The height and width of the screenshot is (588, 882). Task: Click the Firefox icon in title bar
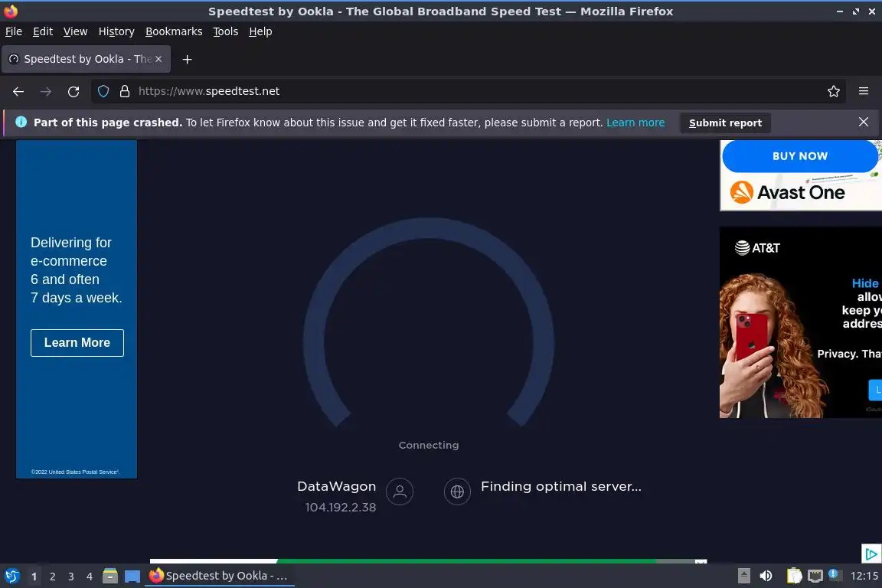tap(11, 11)
